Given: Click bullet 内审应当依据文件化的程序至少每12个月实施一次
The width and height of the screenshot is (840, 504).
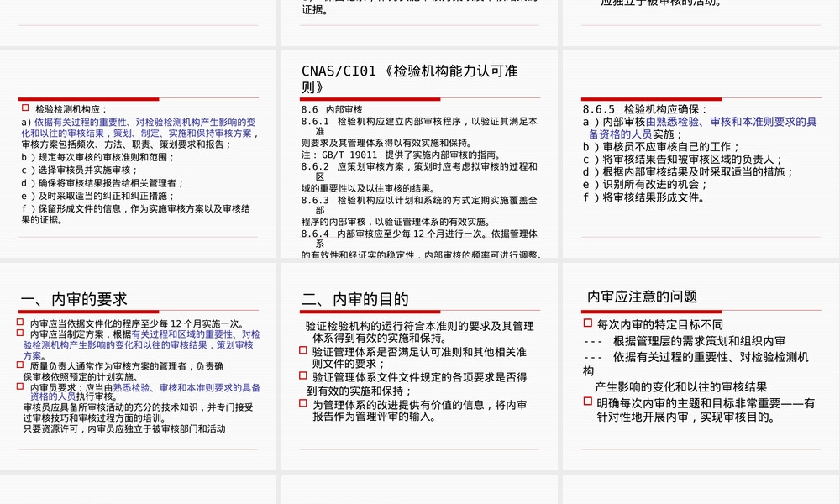Looking at the screenshot, I should 138,323.
